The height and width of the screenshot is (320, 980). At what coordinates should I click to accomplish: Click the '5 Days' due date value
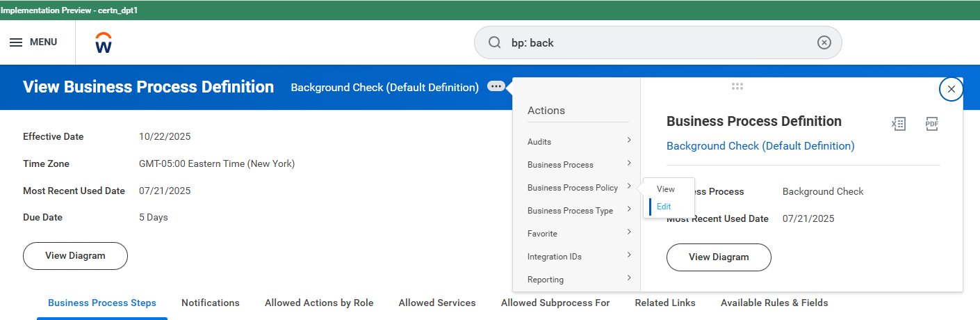click(154, 218)
